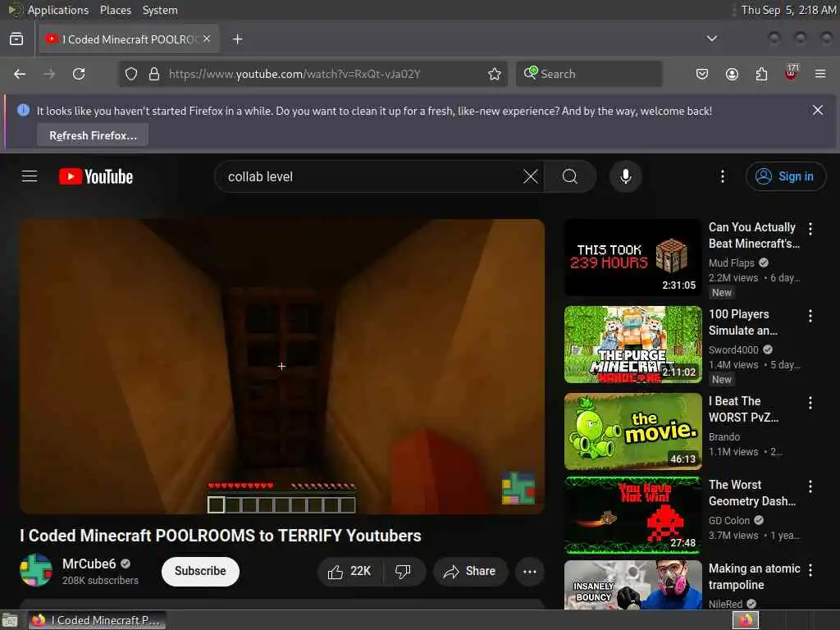
Task: Click the uBlock extension icon showing 171
Action: pyautogui.click(x=791, y=72)
